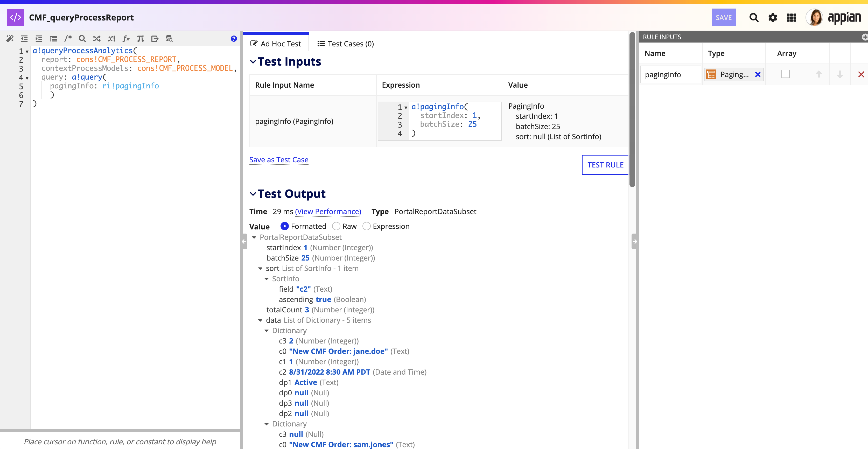Image resolution: width=868 pixels, height=449 pixels.
Task: Clear the Paging type selection
Action: (758, 74)
